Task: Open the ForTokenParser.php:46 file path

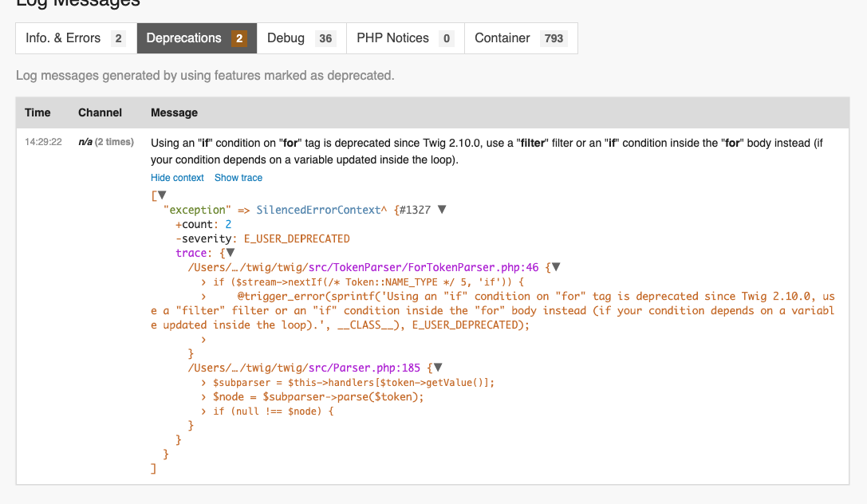Action: [363, 267]
